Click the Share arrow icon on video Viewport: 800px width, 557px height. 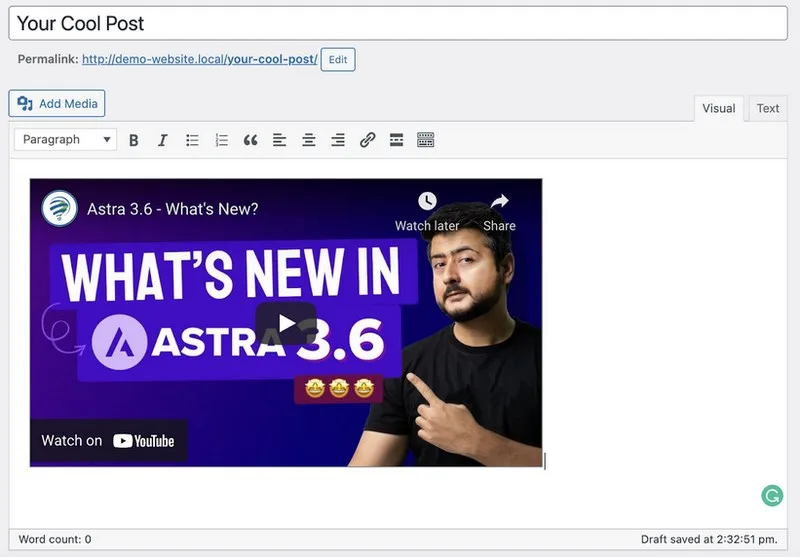[x=499, y=201]
